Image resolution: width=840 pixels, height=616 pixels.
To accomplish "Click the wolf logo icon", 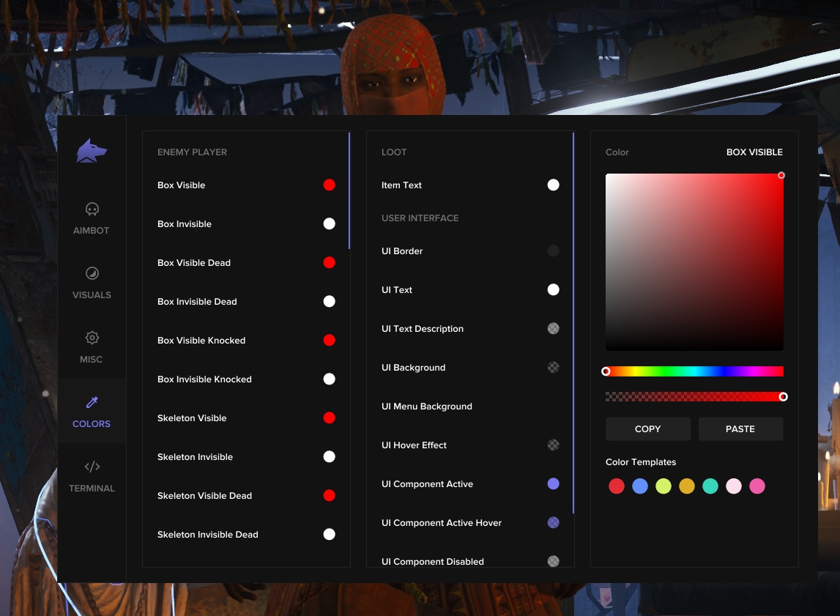I will coord(91,150).
